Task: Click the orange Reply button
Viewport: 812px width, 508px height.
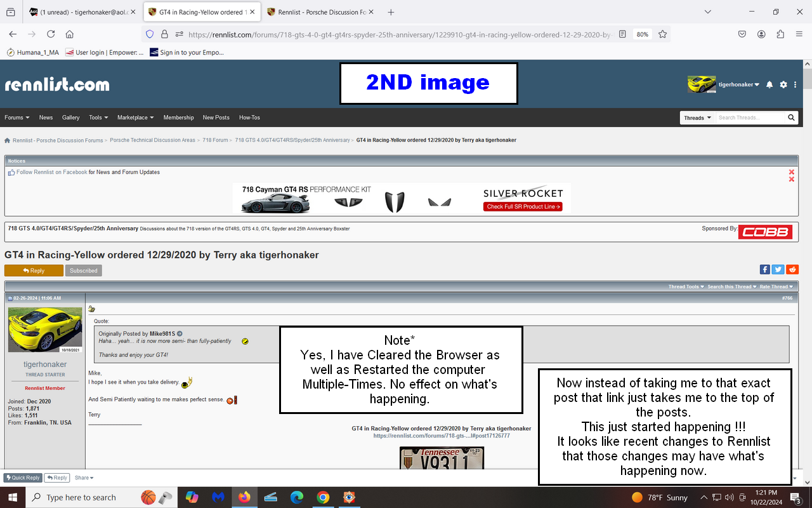Action: [34, 271]
